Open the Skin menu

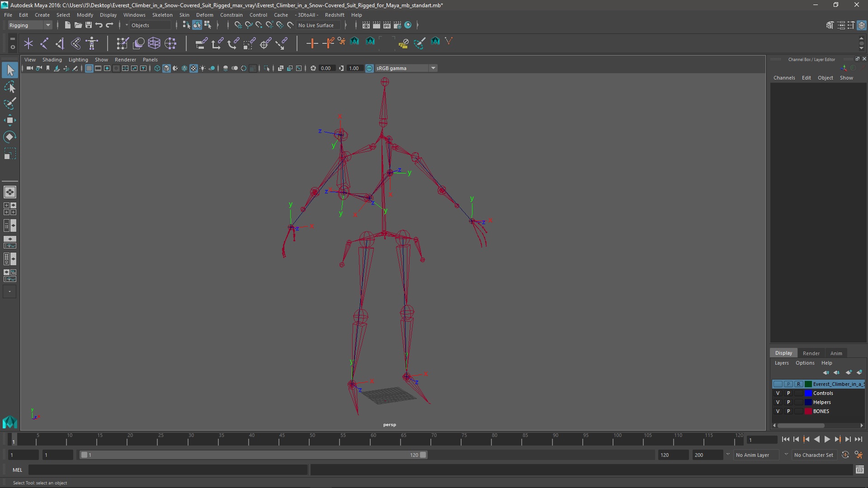[184, 14]
